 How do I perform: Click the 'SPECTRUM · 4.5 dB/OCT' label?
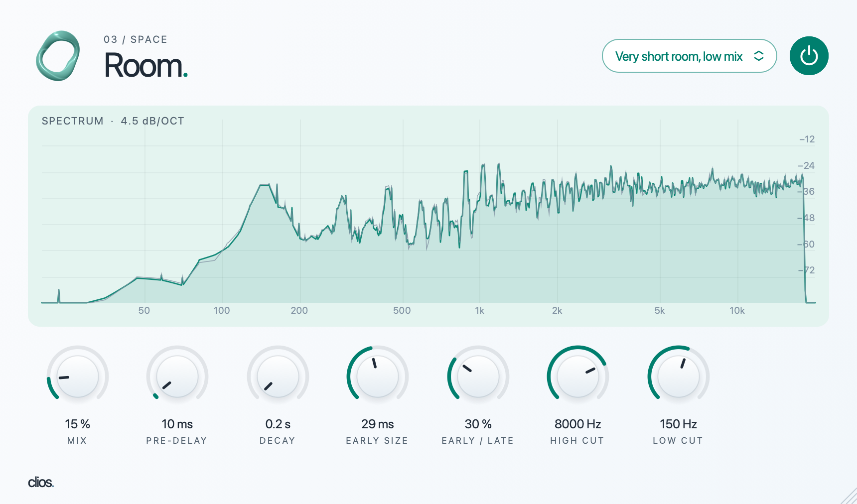click(113, 121)
